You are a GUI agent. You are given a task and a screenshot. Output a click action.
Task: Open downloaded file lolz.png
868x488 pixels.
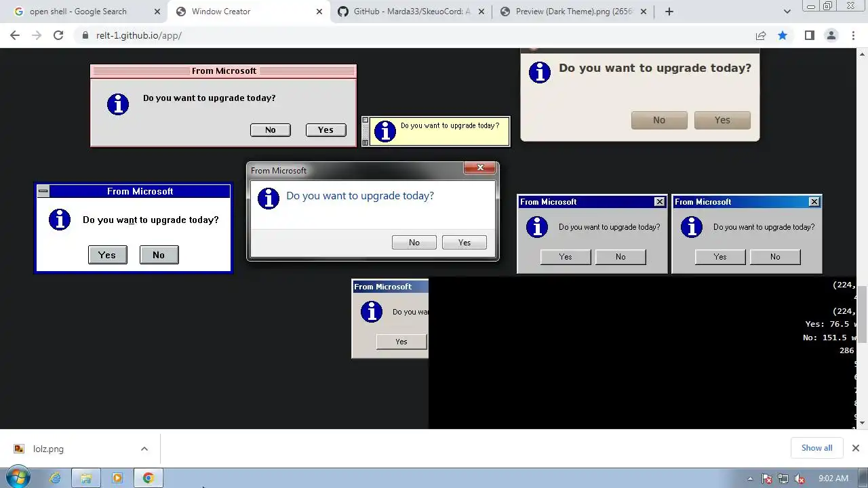[48, 449]
